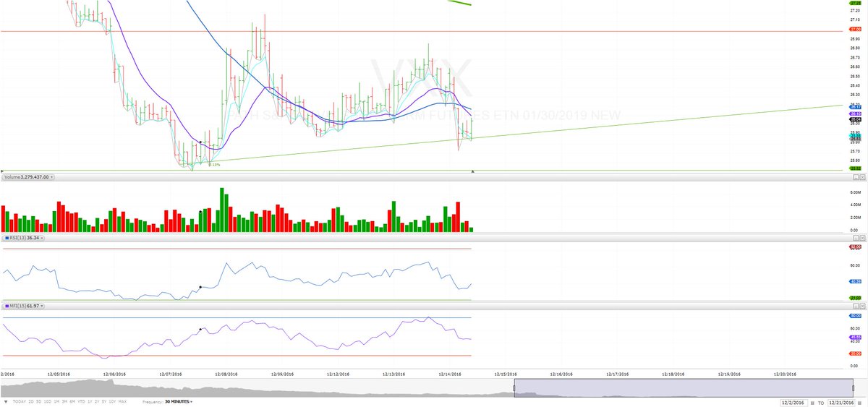Minimize the MFI(15) indicator panel

(856, 307)
